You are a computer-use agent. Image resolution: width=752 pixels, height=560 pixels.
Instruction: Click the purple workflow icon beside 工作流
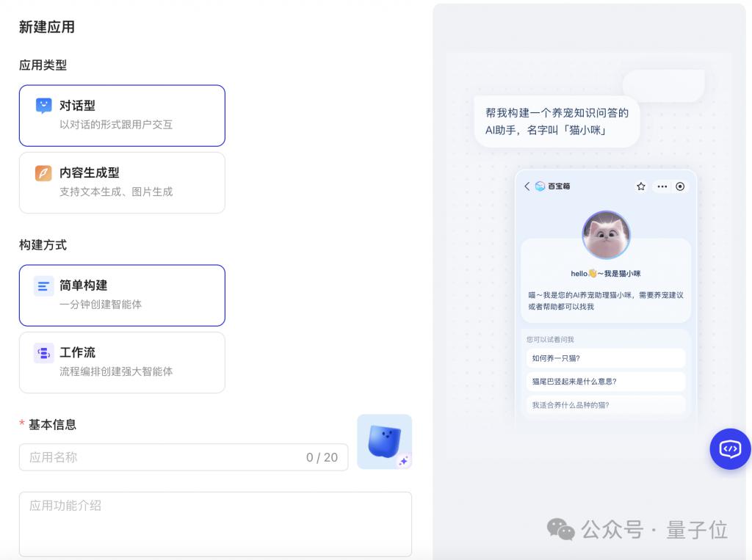(43, 353)
